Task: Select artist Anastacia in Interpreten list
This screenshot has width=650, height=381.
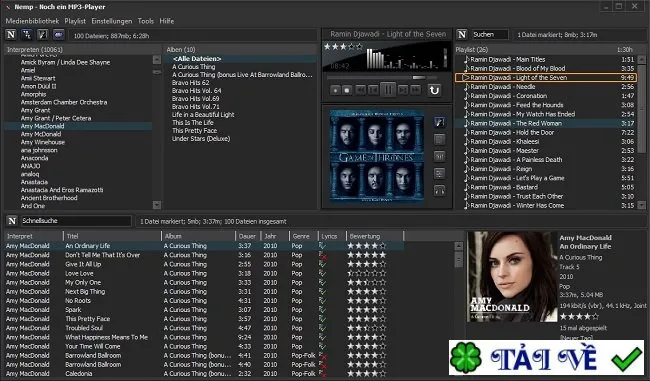Action: point(34,182)
